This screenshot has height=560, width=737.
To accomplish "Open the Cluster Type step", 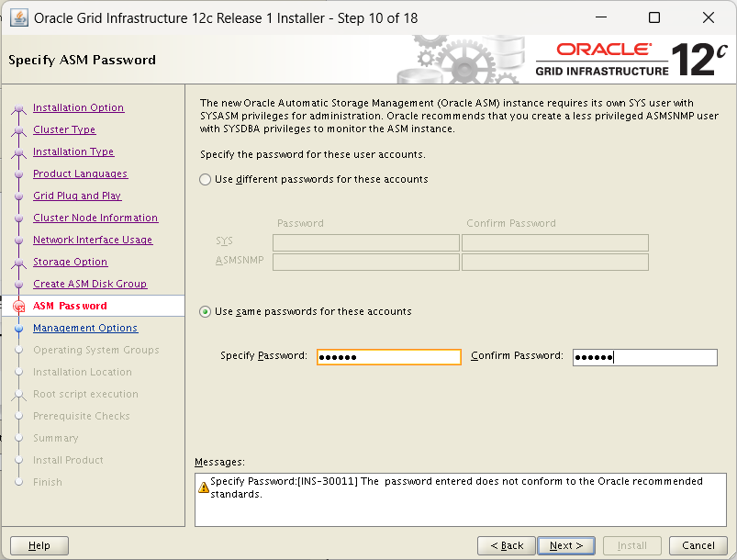I will point(64,129).
